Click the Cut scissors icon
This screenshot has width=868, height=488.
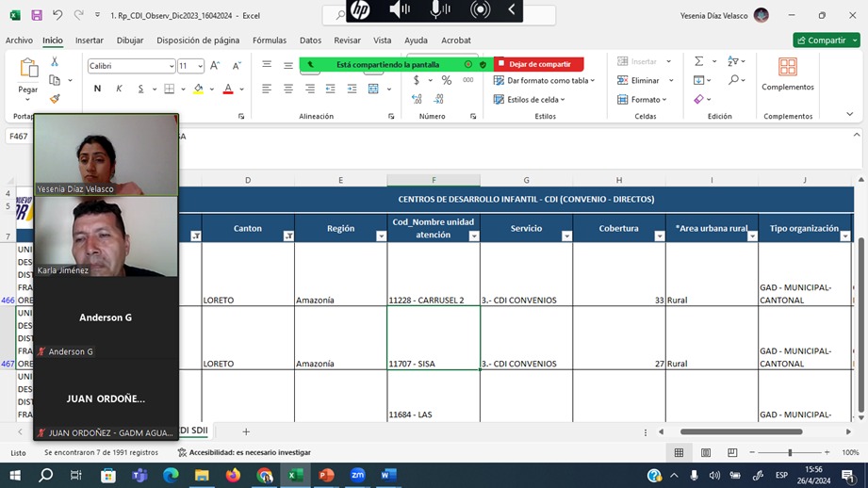tap(55, 61)
